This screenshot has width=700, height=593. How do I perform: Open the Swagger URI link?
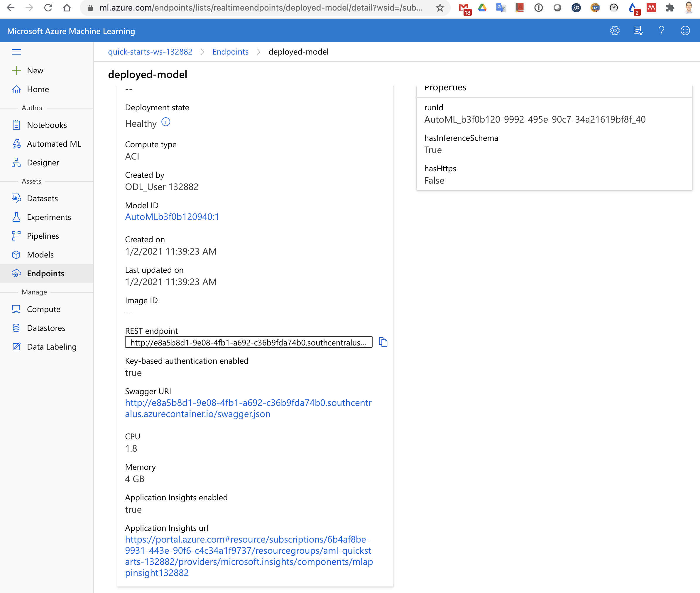(248, 408)
